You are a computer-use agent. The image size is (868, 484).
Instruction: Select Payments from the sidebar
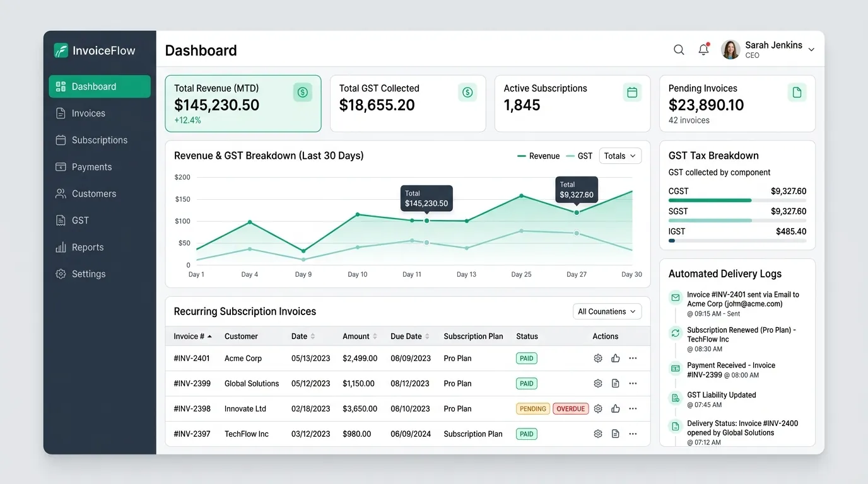[x=100, y=167]
